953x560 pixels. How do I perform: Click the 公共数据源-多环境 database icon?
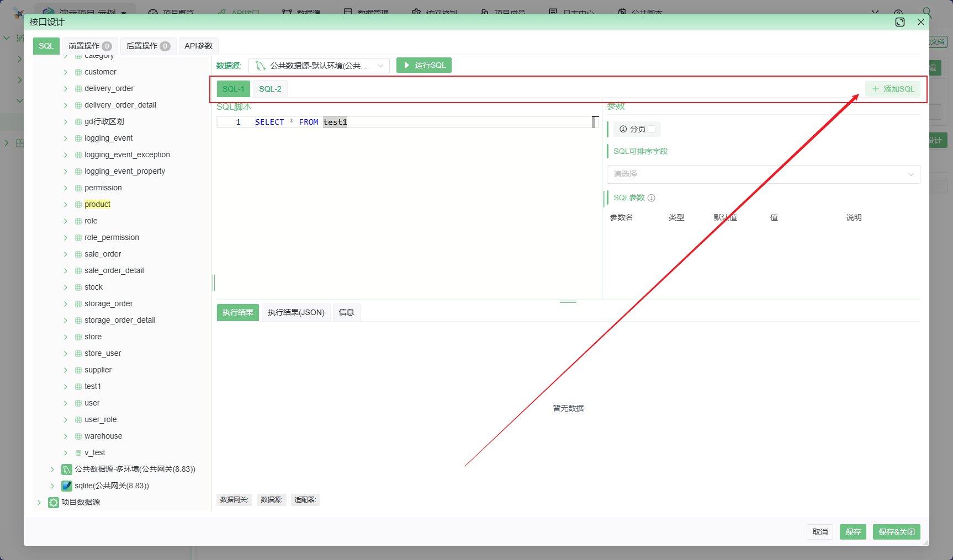click(x=67, y=470)
